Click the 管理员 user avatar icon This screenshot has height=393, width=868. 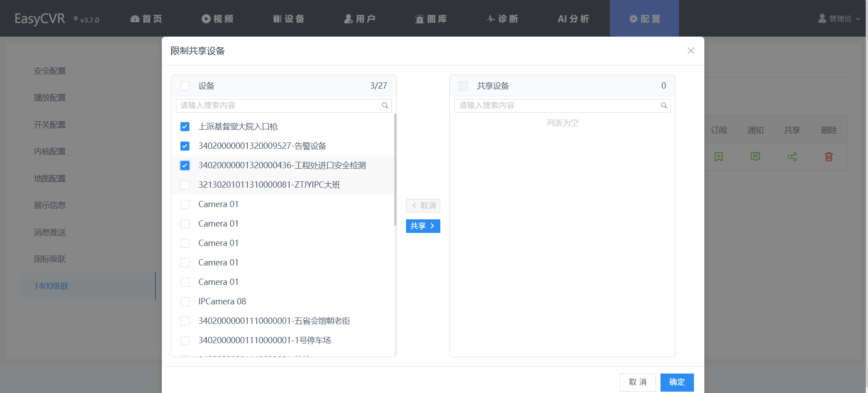(822, 19)
